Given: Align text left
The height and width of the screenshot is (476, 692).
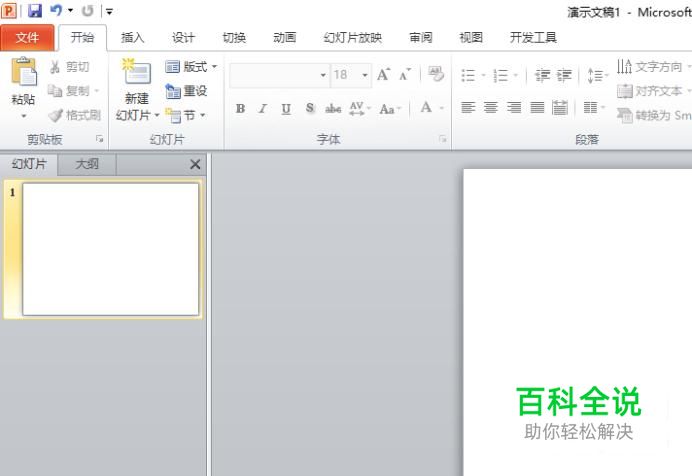Looking at the screenshot, I should (x=468, y=107).
